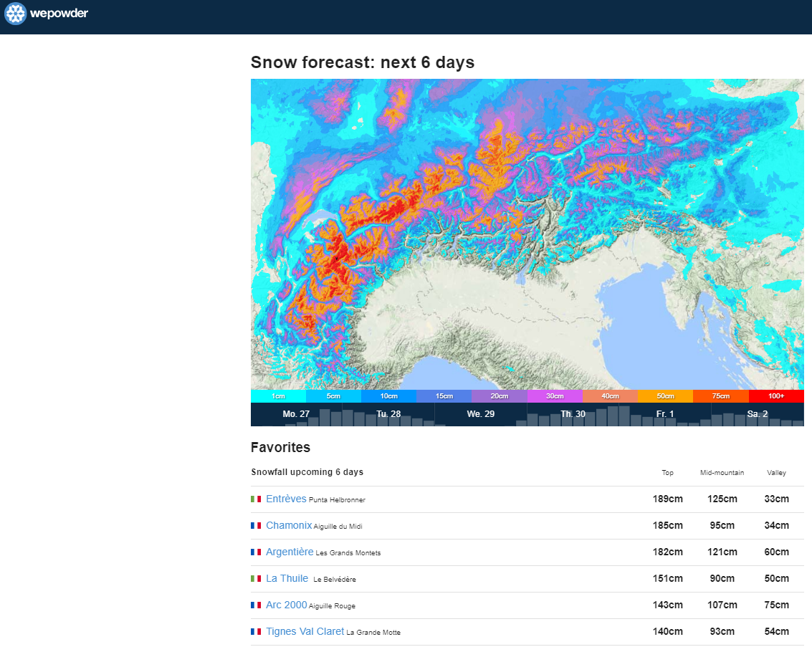Click the Italian flag beside La Thuile
812x652 pixels.
click(x=256, y=578)
